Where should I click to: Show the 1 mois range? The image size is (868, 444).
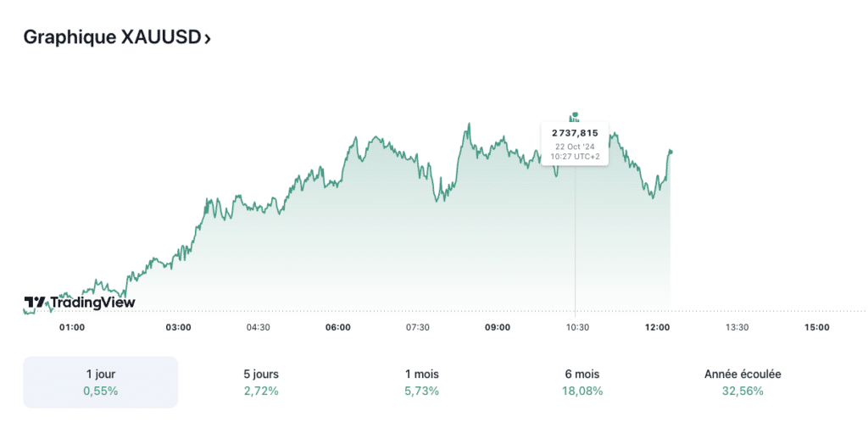tap(421, 382)
